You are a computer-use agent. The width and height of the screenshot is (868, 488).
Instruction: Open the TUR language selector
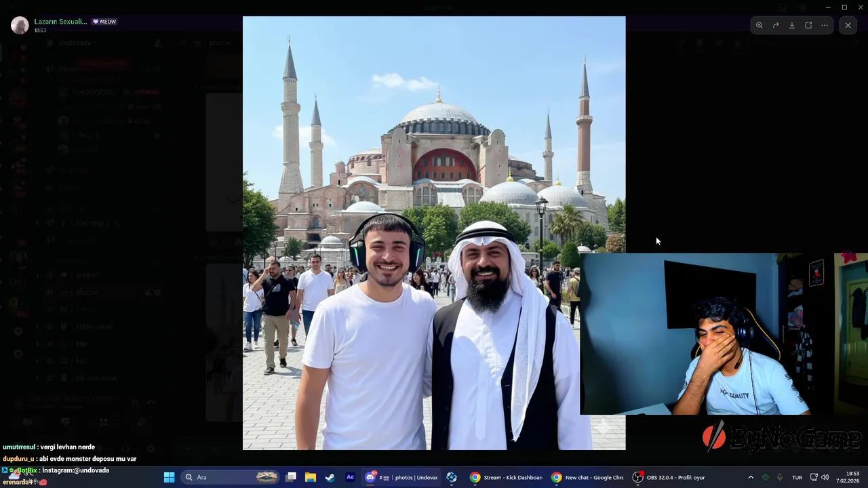[797, 477]
